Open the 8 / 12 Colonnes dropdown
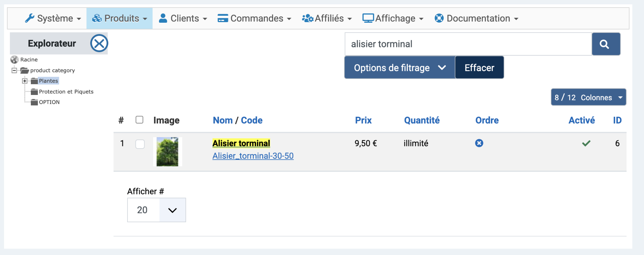Screen dimensions: 644x255 pyautogui.click(x=588, y=97)
